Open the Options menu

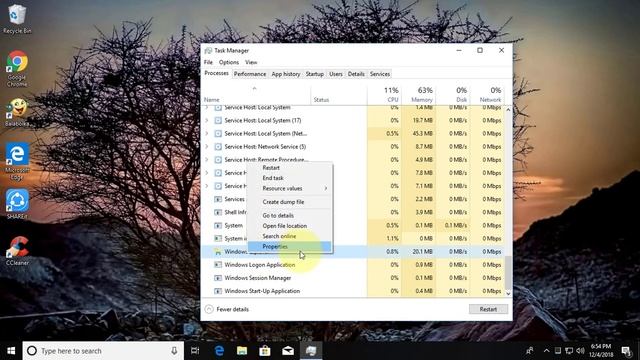pyautogui.click(x=229, y=62)
